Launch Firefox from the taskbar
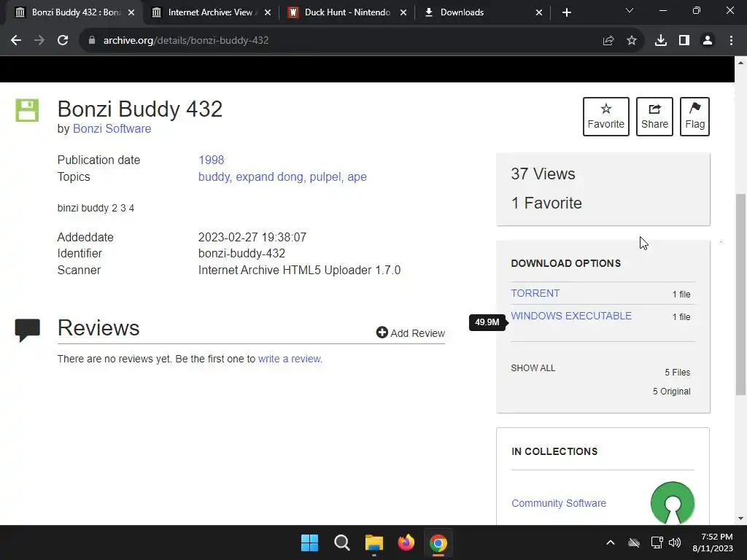Viewport: 747px width, 560px height. tap(406, 542)
